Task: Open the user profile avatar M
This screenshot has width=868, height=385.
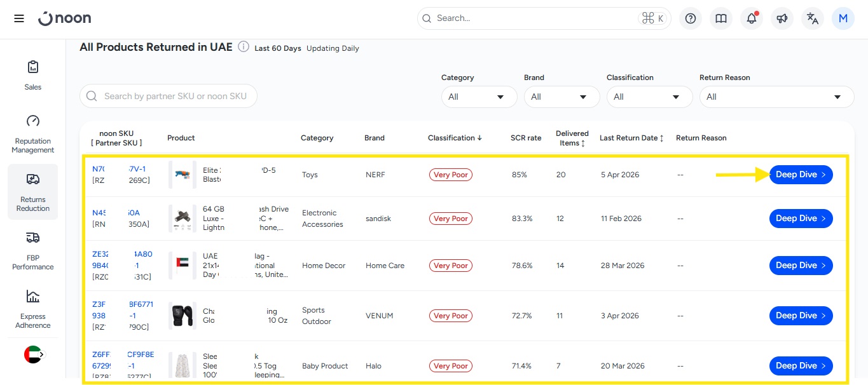Action: click(x=843, y=18)
